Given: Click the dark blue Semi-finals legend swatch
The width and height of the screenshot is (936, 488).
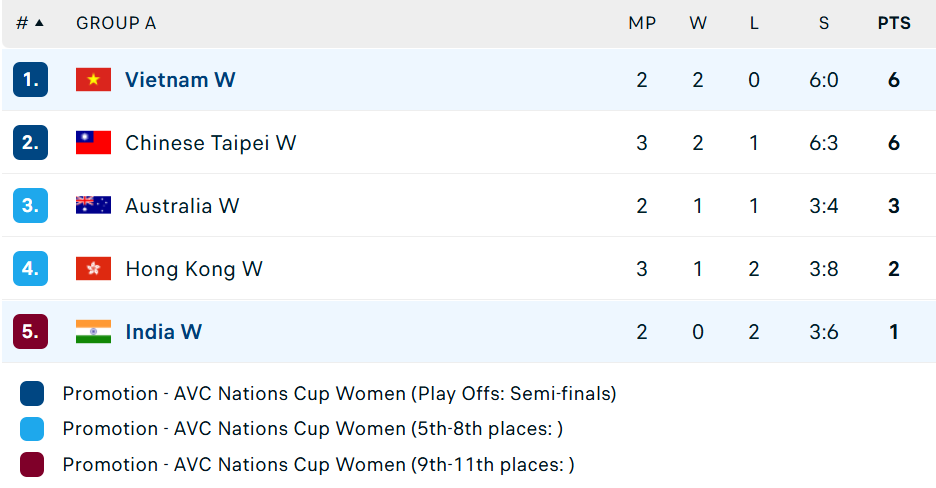Looking at the screenshot, I should tap(32, 394).
